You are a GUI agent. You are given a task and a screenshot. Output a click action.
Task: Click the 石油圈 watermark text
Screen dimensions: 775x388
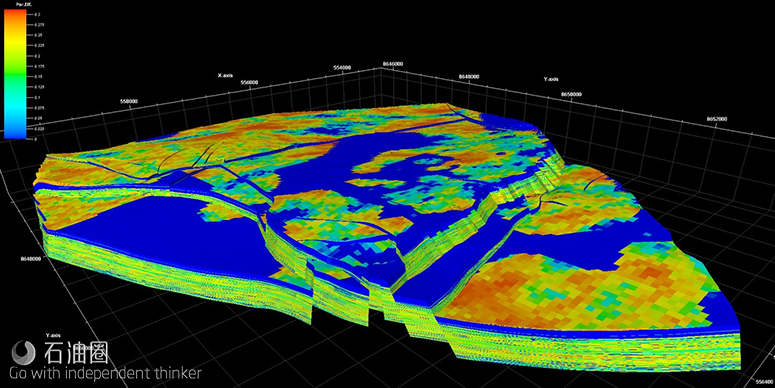pyautogui.click(x=76, y=352)
